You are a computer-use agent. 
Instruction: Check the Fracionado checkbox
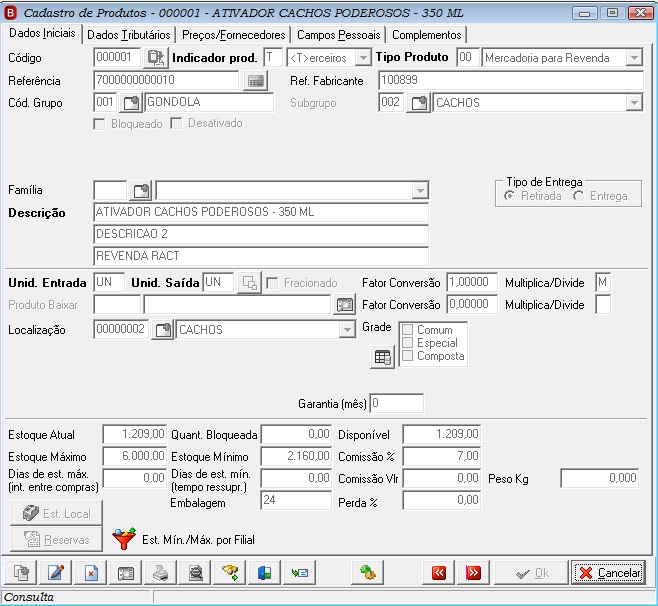(272, 283)
